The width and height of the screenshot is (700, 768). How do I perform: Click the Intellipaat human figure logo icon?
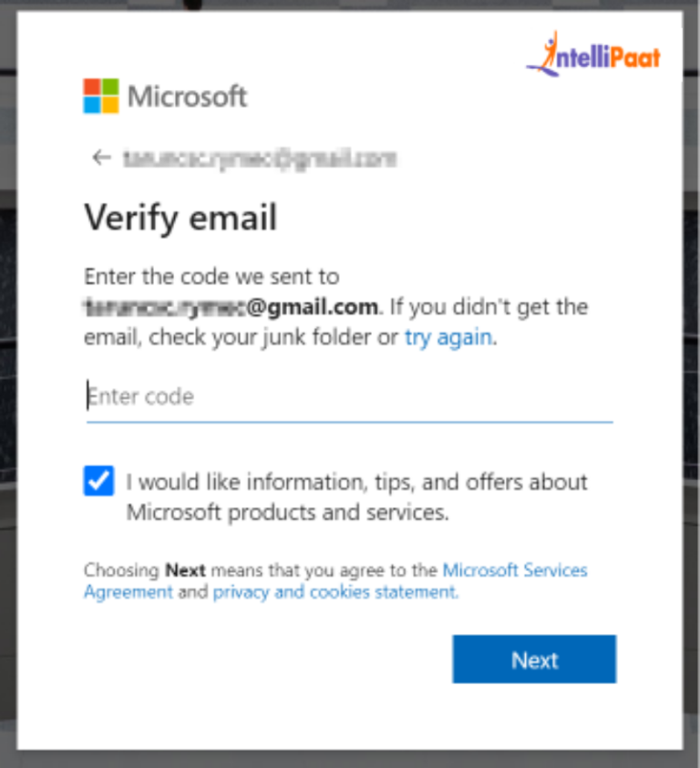click(546, 53)
